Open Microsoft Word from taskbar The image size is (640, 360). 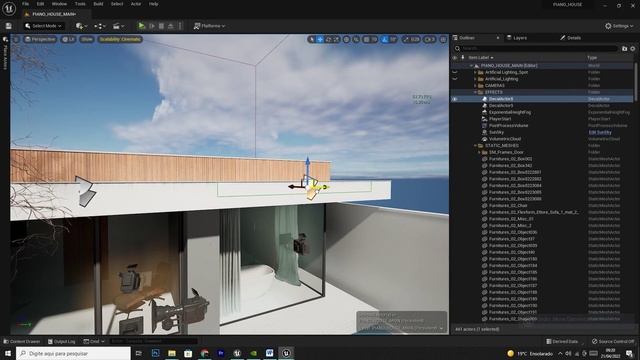(x=269, y=353)
